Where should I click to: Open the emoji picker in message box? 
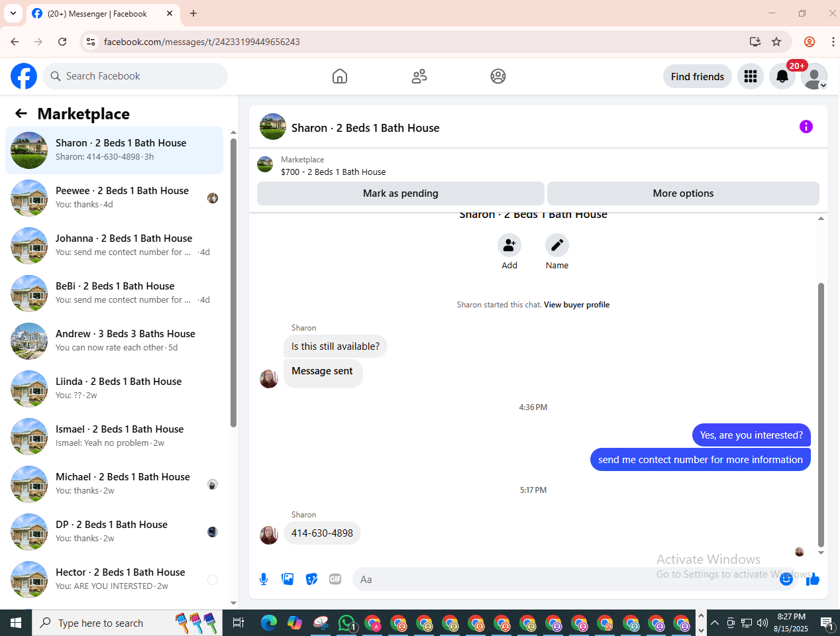786,579
